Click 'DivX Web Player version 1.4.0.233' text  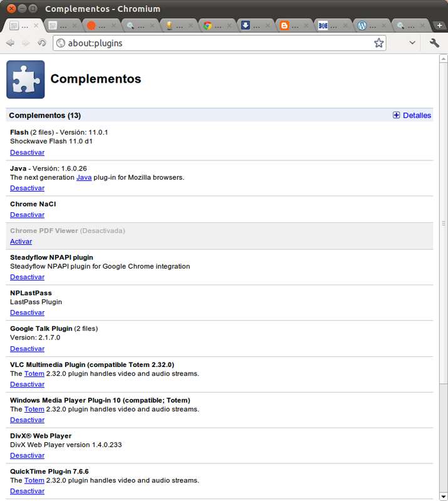(66, 445)
